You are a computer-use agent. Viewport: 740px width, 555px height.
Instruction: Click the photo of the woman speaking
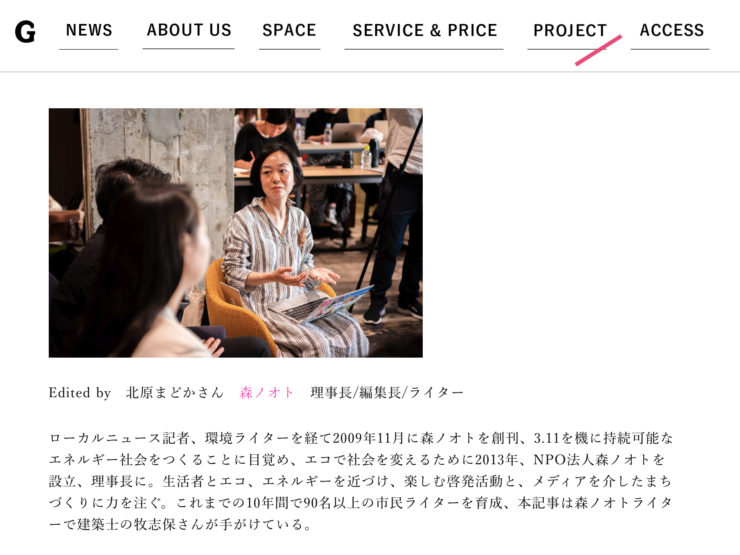[x=235, y=233]
